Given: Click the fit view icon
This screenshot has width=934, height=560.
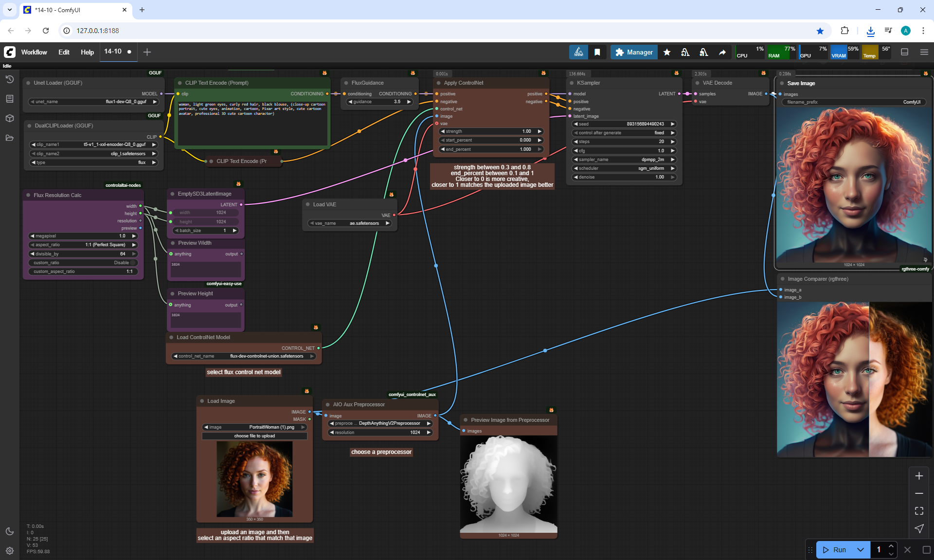Looking at the screenshot, I should coord(919,511).
